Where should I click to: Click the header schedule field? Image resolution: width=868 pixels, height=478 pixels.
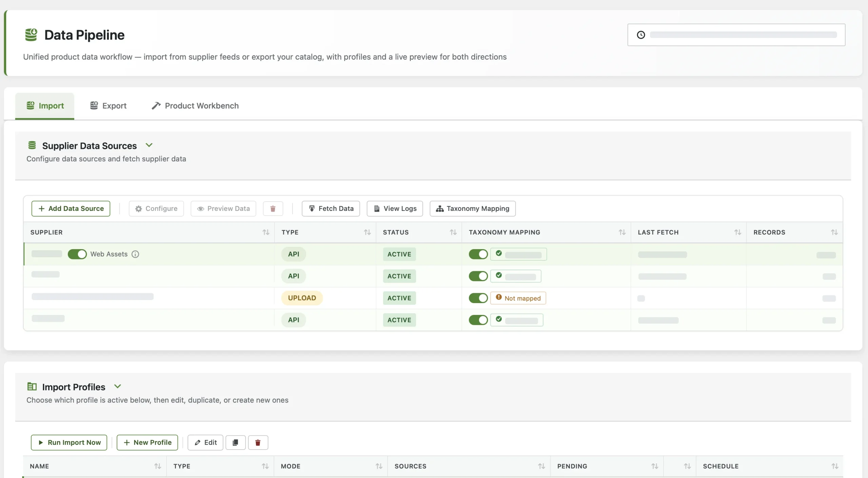[x=736, y=35]
